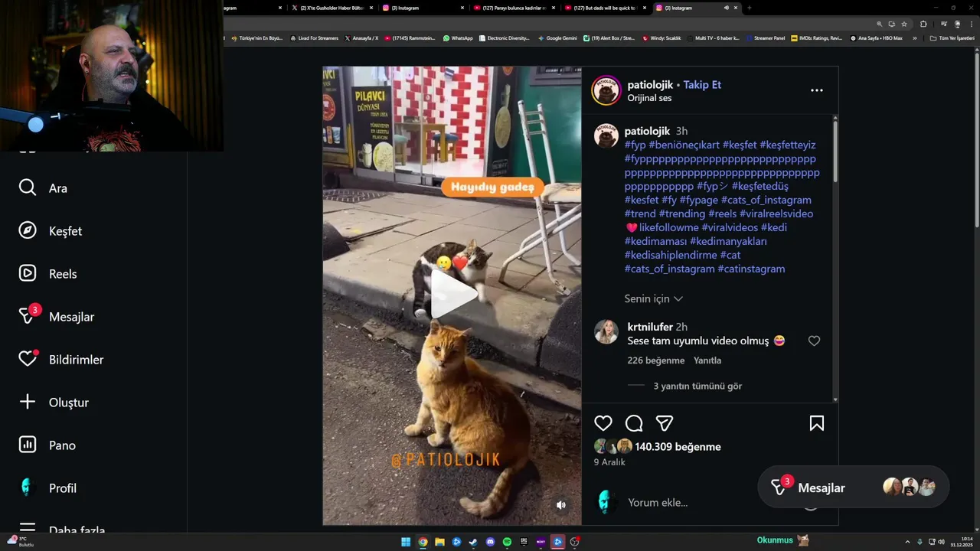Open browser extensions puzzle icon
The height and width of the screenshot is (551, 980).
[924, 24]
